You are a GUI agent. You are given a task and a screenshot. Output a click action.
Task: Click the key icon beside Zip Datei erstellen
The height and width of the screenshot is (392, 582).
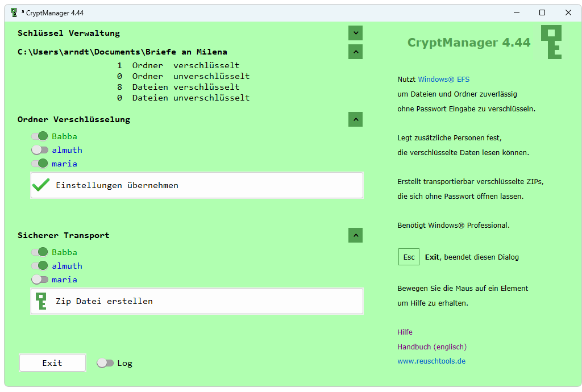click(41, 301)
